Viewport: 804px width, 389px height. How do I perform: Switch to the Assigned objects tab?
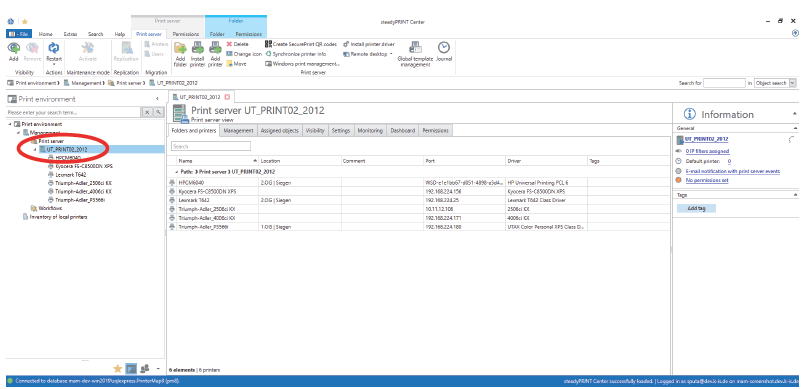[279, 131]
